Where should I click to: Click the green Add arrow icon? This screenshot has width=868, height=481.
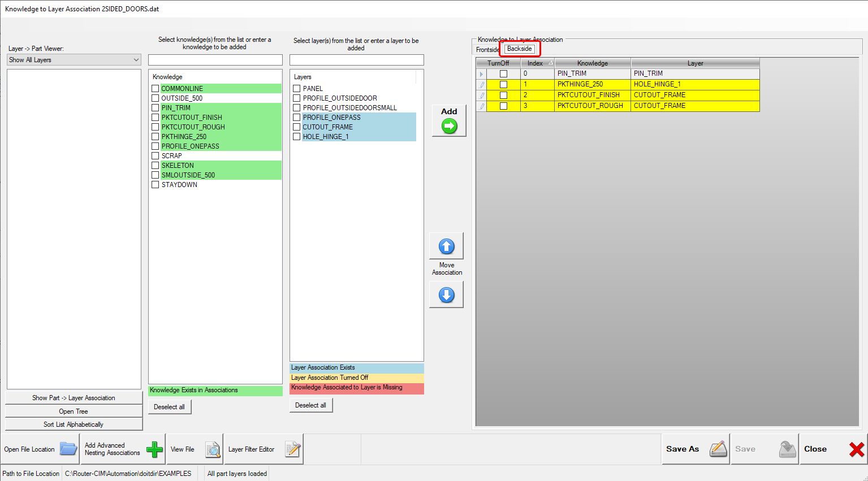[449, 126]
